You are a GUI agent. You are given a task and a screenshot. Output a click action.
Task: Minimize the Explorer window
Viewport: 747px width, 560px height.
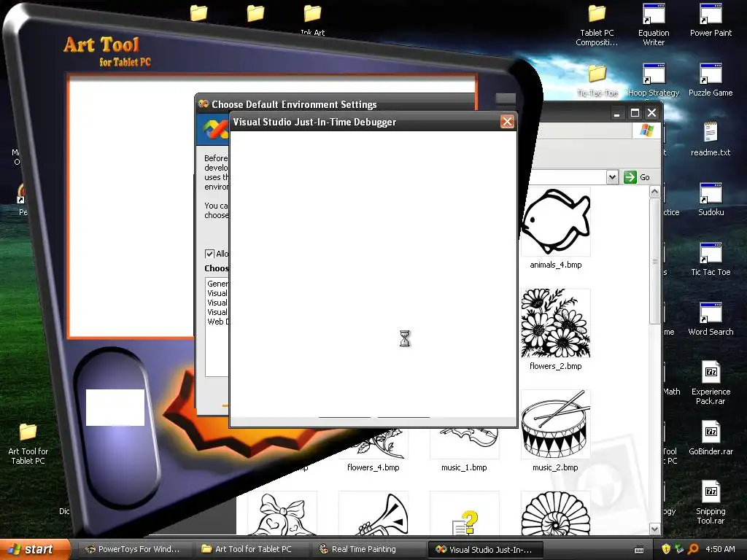(x=617, y=113)
